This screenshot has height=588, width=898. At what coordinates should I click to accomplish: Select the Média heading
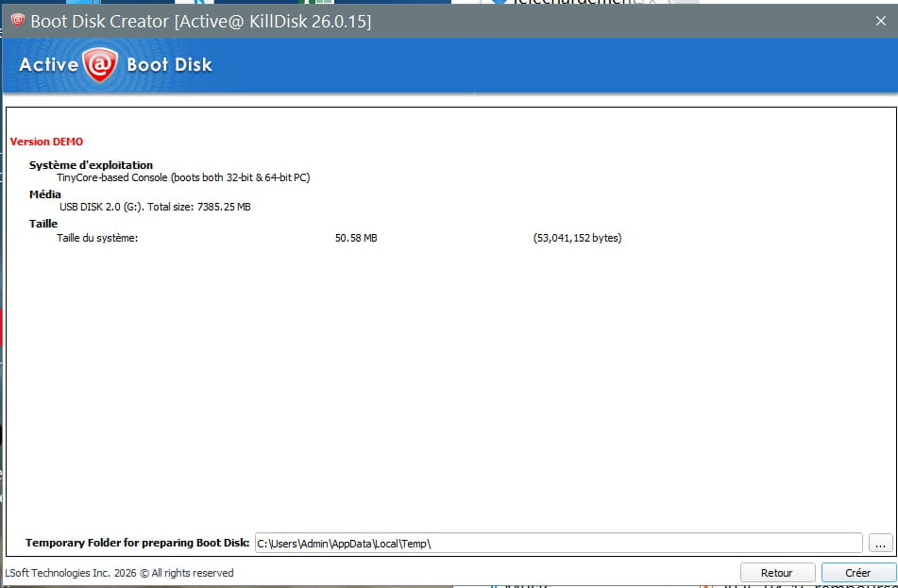pyautogui.click(x=44, y=194)
